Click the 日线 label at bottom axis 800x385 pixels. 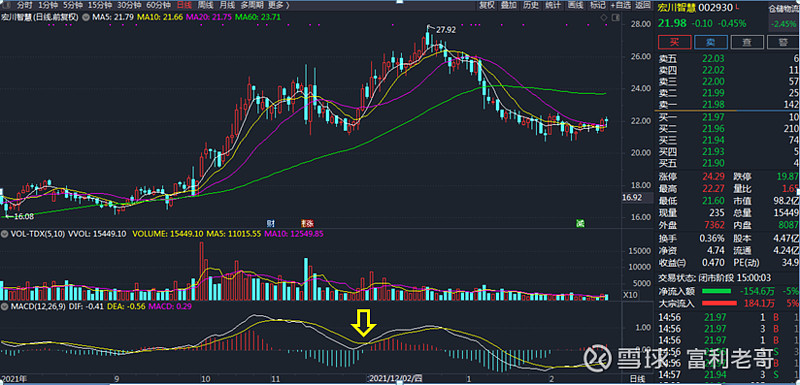(x=637, y=379)
